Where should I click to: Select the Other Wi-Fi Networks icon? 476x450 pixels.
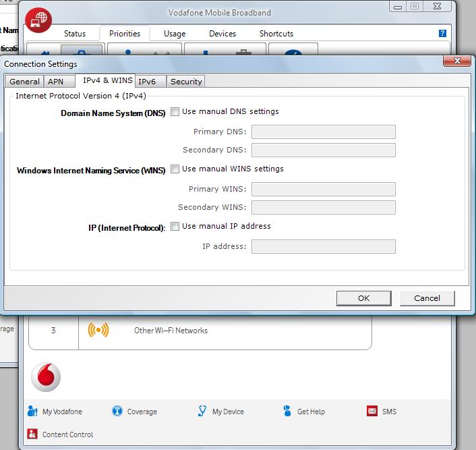(98, 331)
